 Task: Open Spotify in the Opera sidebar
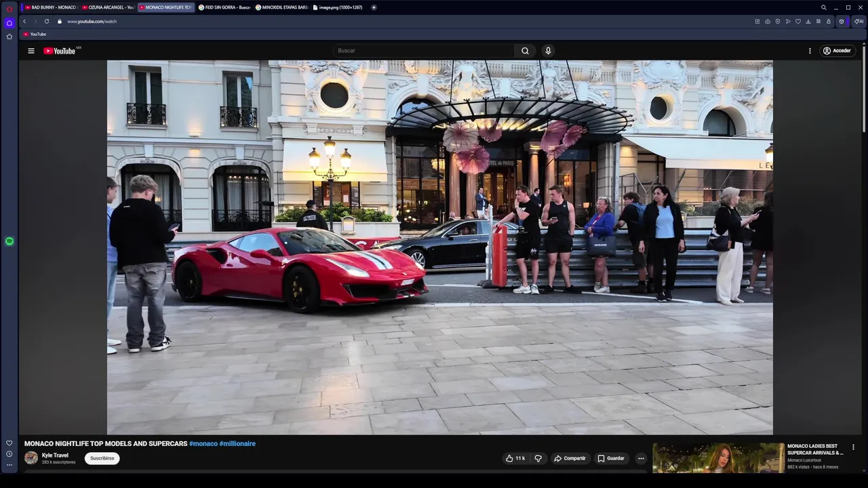9,241
